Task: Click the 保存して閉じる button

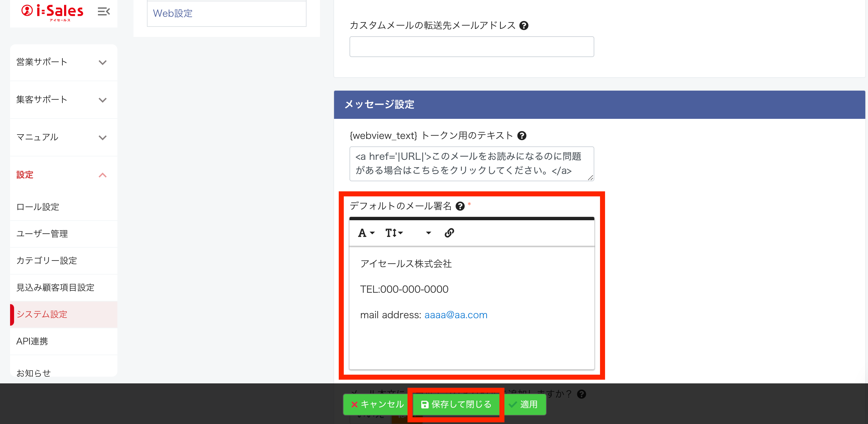Action: (x=456, y=404)
